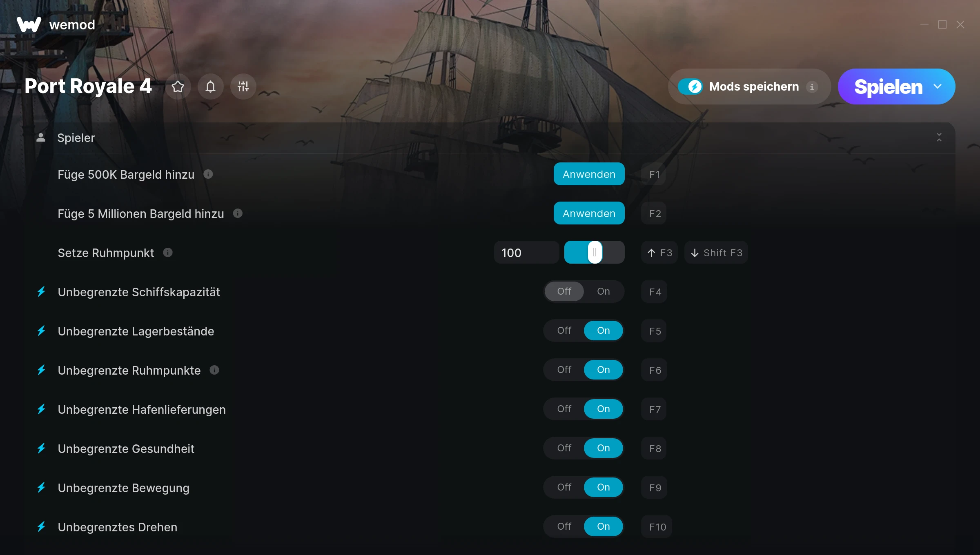This screenshot has width=980, height=555.
Task: Switch Unbegrenzte Gesundheit to Off
Action: click(x=564, y=448)
